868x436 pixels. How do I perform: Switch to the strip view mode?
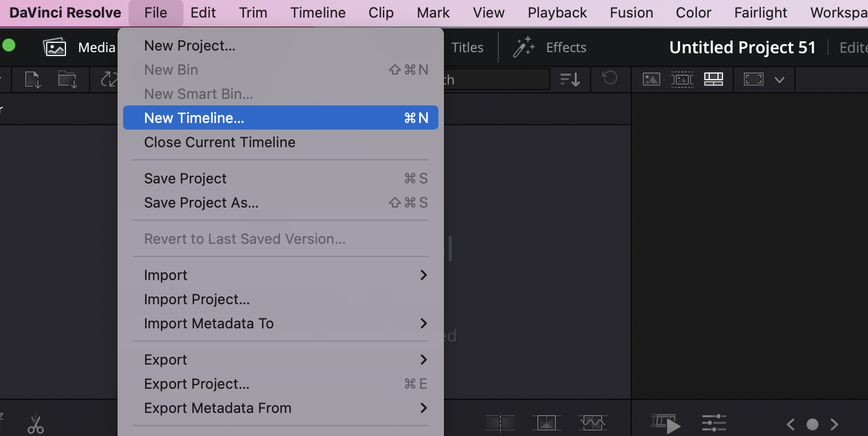click(x=682, y=80)
